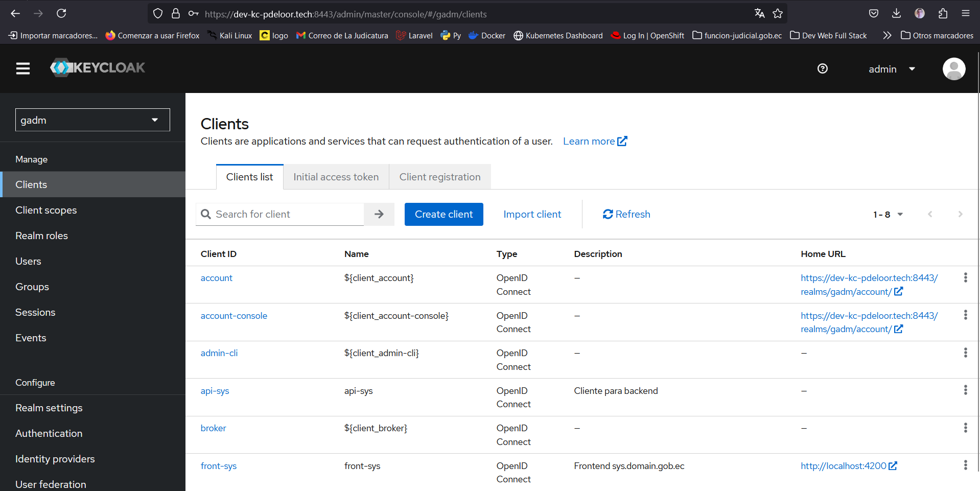Click the help question mark icon
980x491 pixels.
tap(822, 68)
